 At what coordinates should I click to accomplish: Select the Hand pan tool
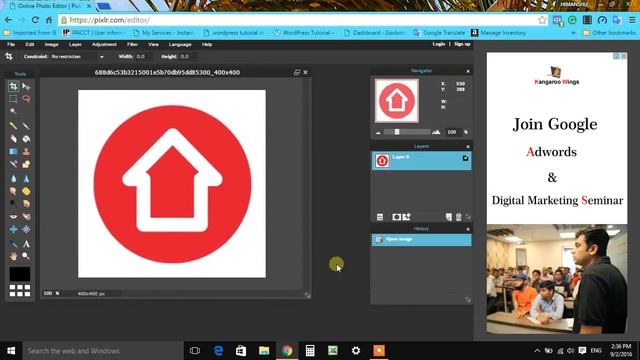click(x=13, y=256)
